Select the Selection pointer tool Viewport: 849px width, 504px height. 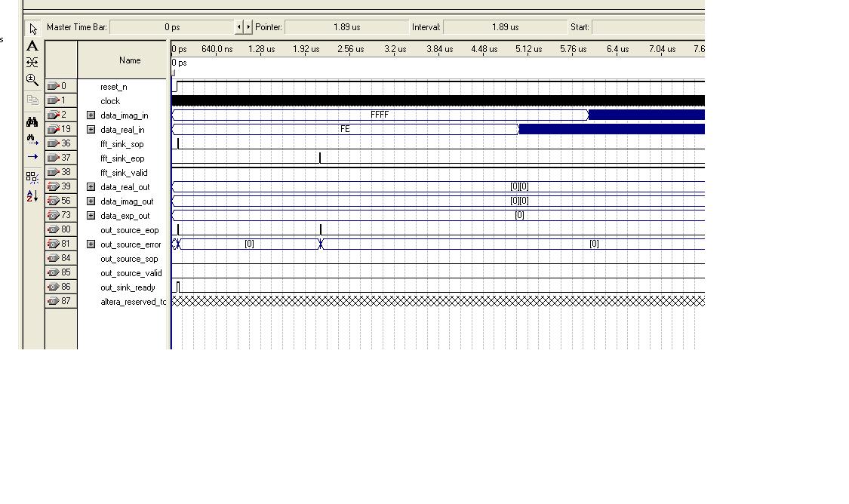pyautogui.click(x=32, y=29)
